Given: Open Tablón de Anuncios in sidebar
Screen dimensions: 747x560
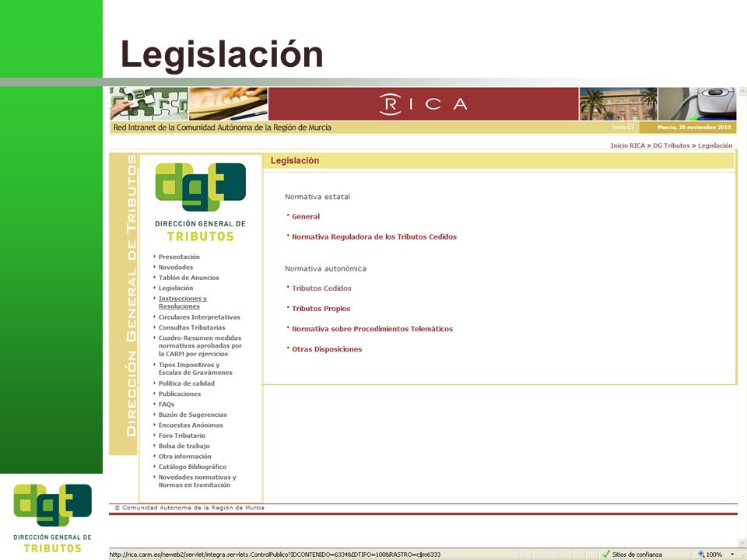Looking at the screenshot, I should click(x=188, y=278).
